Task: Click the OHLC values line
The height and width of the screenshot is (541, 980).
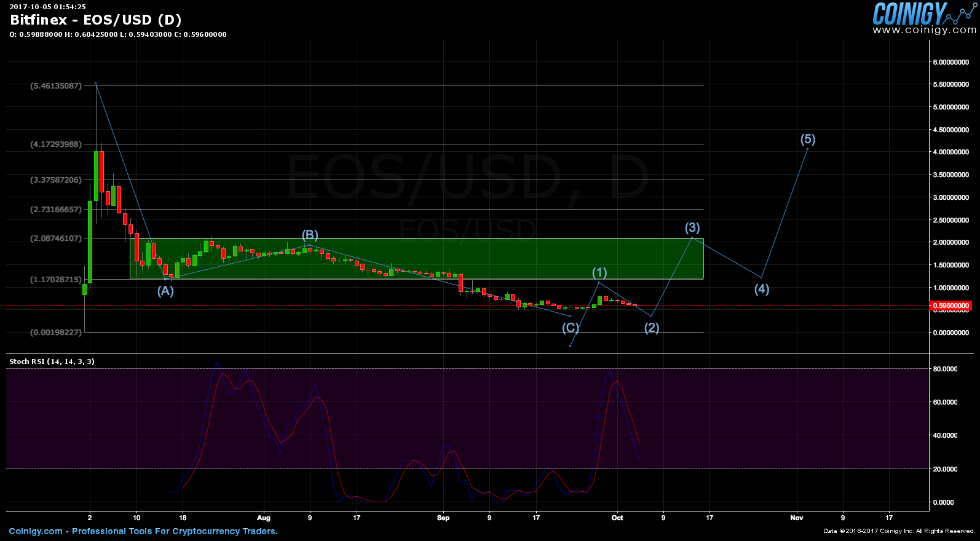Action: pyautogui.click(x=118, y=34)
